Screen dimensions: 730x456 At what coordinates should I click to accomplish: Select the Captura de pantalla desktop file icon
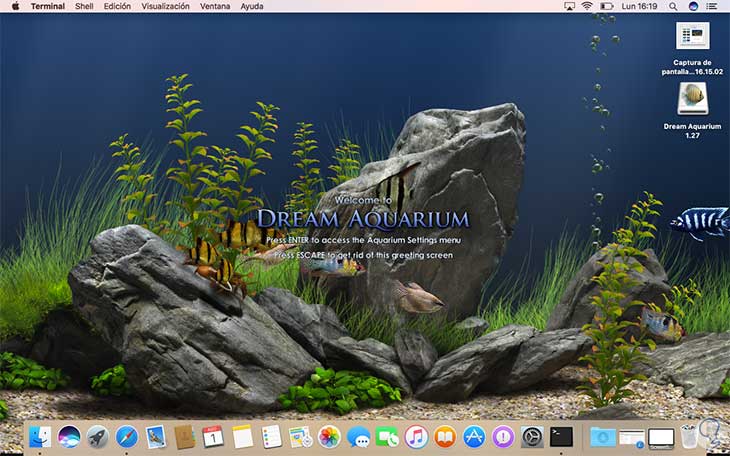(x=693, y=35)
